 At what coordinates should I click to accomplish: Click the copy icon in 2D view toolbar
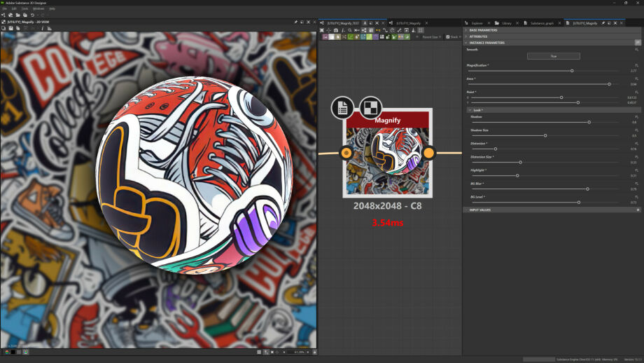coord(17,28)
